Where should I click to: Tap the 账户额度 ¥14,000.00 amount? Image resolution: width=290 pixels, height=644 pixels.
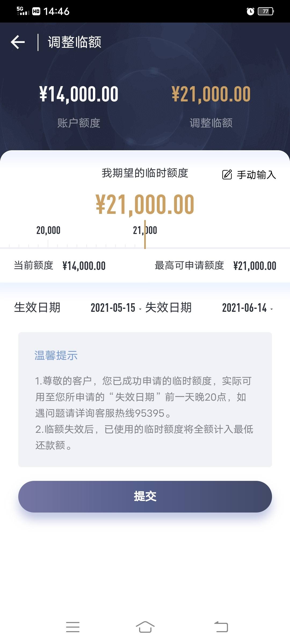click(79, 94)
